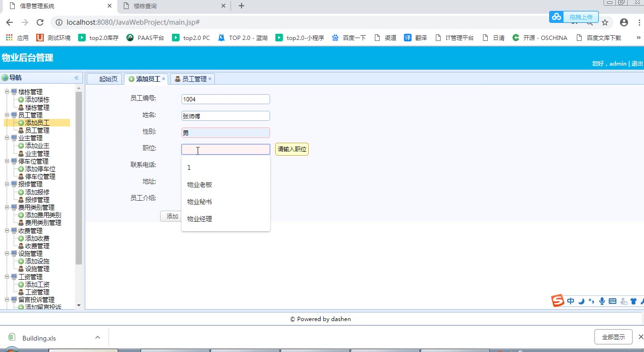Click the 退出 logout link
This screenshot has height=352, width=644.
(637, 64)
